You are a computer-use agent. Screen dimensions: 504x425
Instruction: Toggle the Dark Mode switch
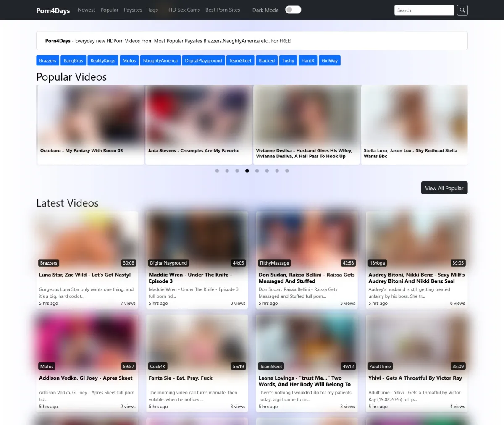pos(293,10)
